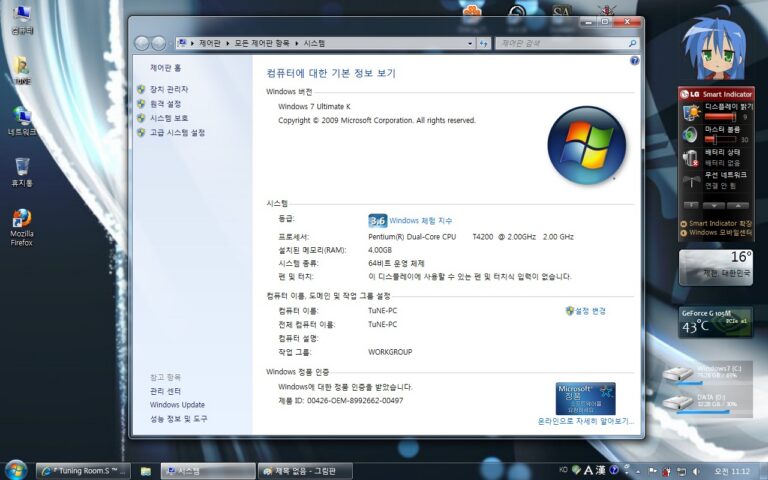
Task: Click the language bar help icon
Action: [x=614, y=470]
